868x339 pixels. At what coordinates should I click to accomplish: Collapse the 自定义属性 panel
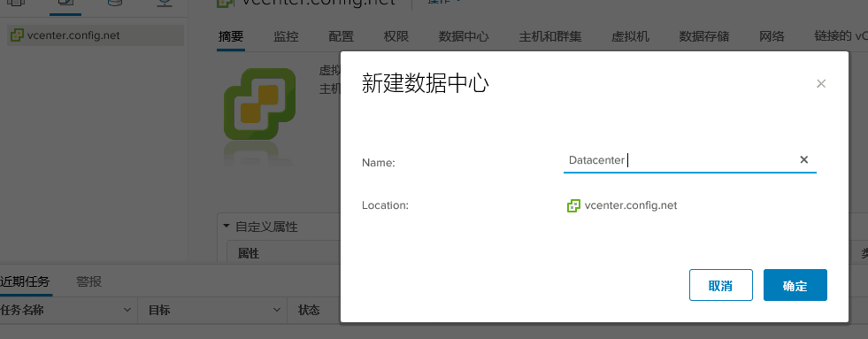tap(226, 226)
